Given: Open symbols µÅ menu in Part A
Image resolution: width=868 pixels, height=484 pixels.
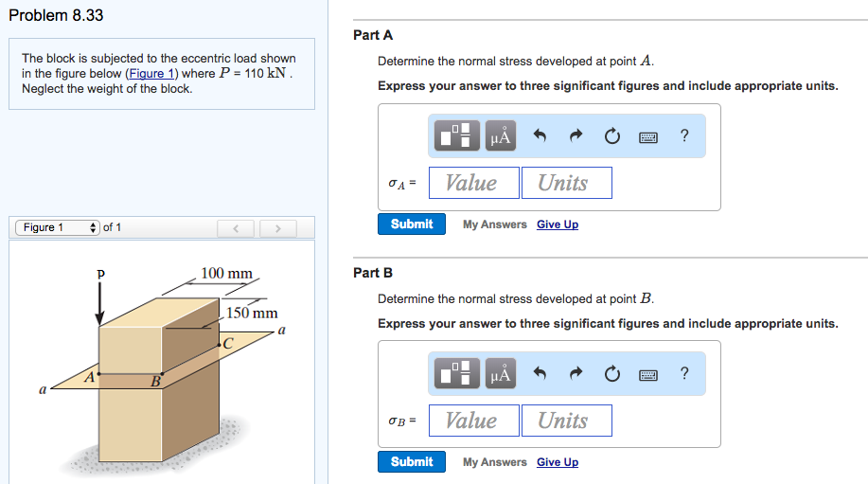Looking at the screenshot, I should tap(501, 135).
